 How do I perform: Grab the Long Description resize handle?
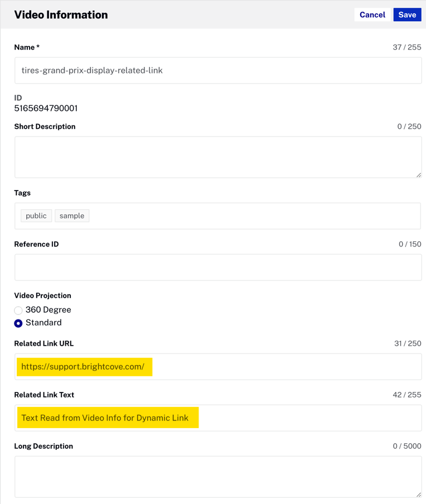pyautogui.click(x=418, y=494)
